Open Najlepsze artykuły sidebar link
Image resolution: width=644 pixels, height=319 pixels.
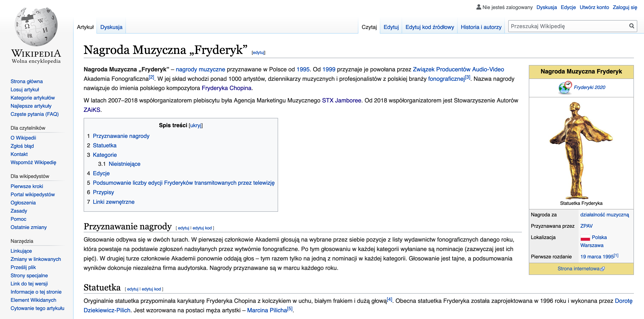click(x=31, y=106)
